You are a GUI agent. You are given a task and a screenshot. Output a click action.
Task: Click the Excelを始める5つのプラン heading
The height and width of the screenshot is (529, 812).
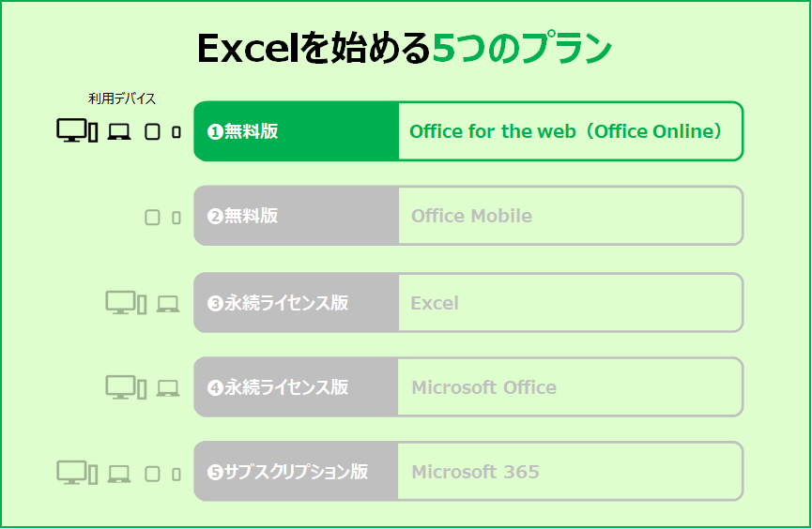(x=405, y=48)
